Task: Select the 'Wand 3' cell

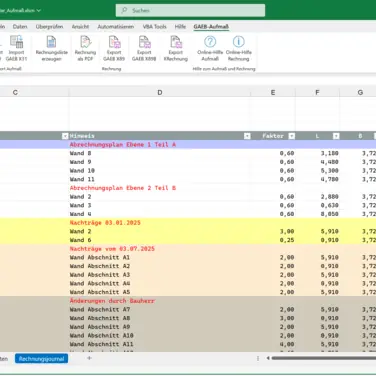Action: [x=160, y=205]
